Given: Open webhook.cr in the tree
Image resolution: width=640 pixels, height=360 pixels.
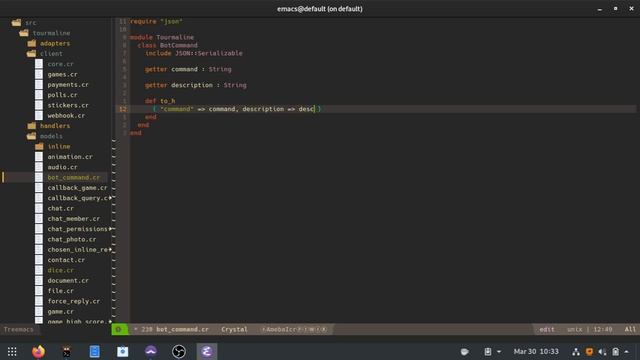Looking at the screenshot, I should [66, 116].
